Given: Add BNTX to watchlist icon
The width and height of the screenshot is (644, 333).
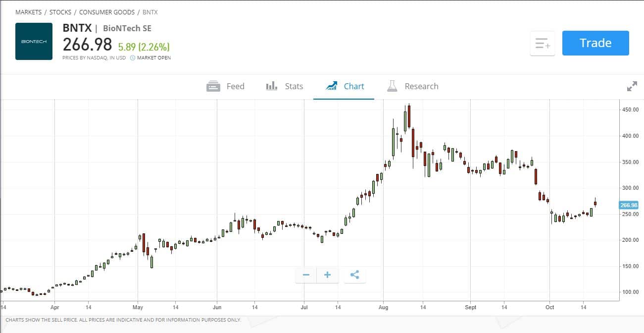Looking at the screenshot, I should (543, 44).
